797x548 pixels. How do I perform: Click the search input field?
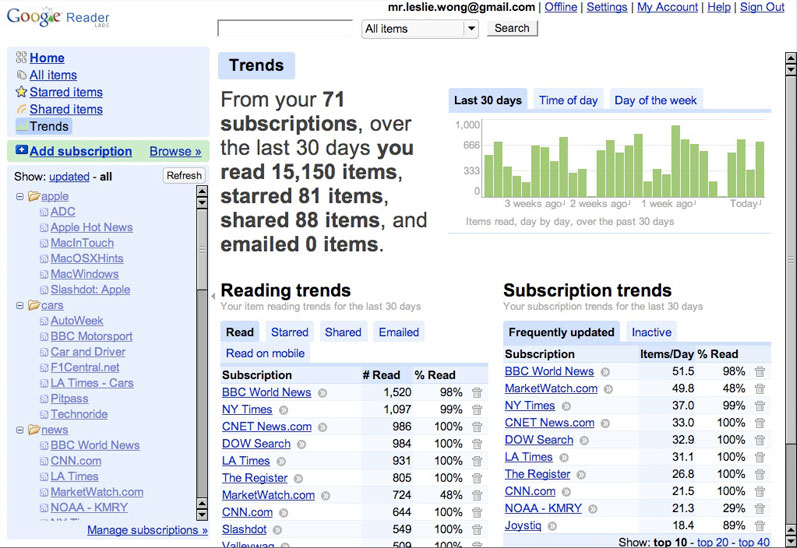tap(285, 28)
